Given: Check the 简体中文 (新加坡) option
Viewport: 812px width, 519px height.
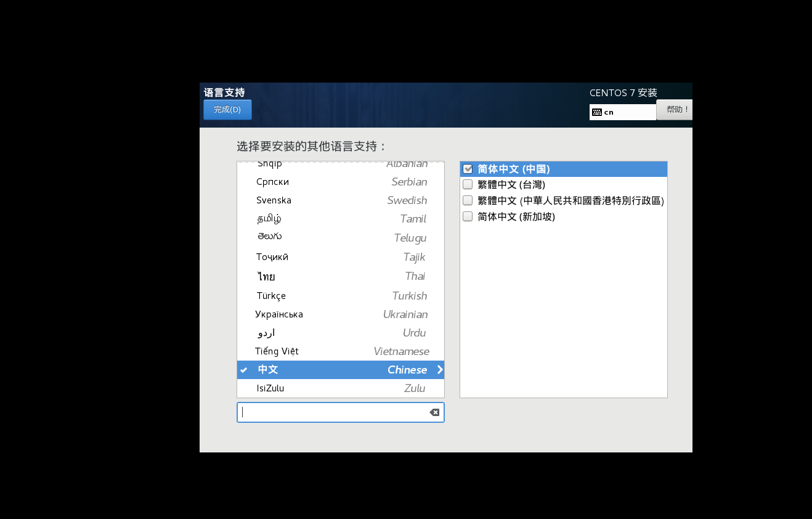Looking at the screenshot, I should 468,216.
